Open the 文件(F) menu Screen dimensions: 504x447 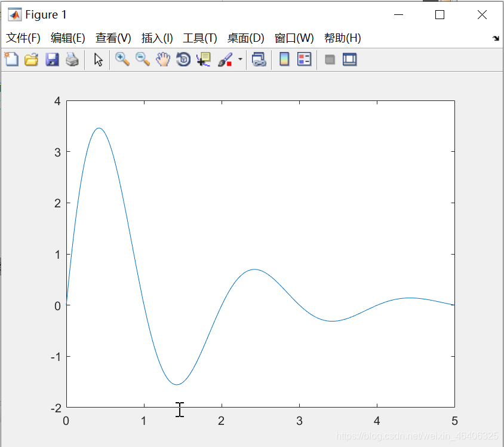[23, 38]
